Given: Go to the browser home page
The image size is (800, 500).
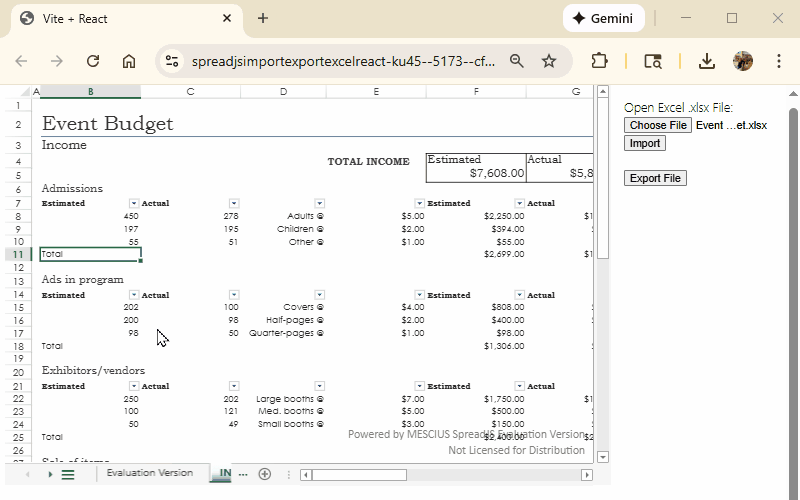Looking at the screenshot, I should 129,61.
